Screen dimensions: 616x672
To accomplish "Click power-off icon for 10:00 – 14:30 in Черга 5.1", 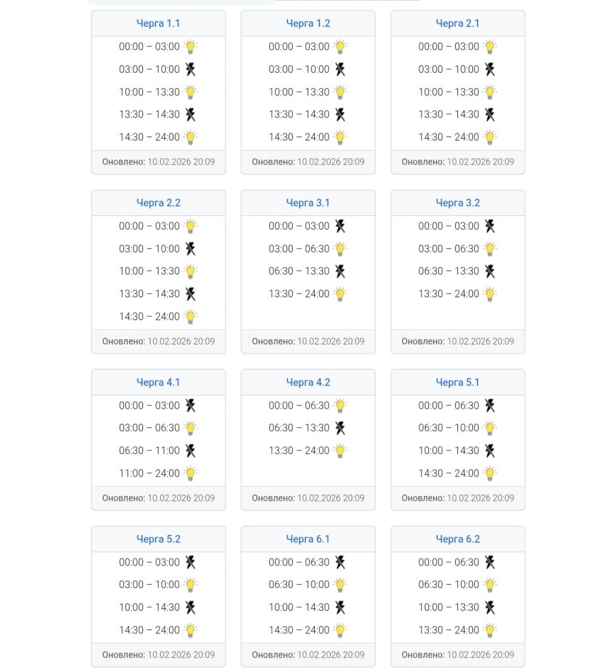I will click(x=489, y=450).
